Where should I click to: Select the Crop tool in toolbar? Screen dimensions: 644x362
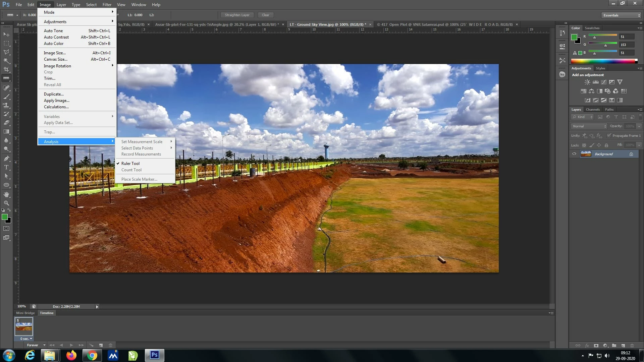[x=6, y=69]
